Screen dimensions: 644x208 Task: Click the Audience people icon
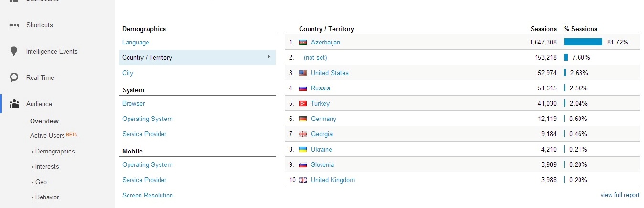(x=14, y=104)
